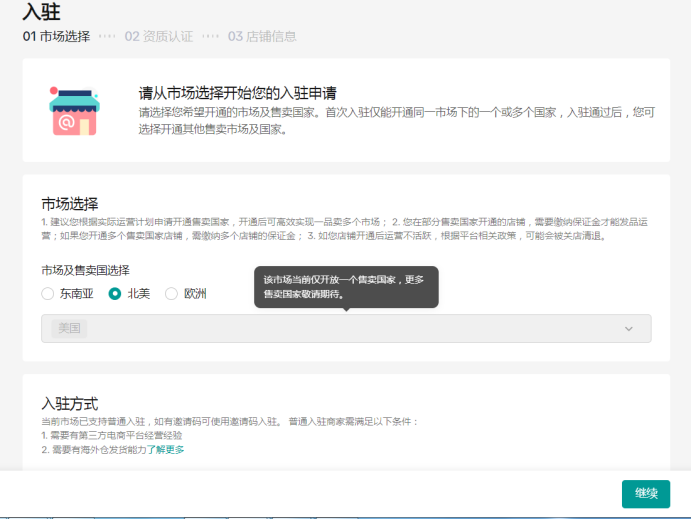Go to step 01 市场选择
Viewport: 692px width, 520px height.
[x=56, y=36]
